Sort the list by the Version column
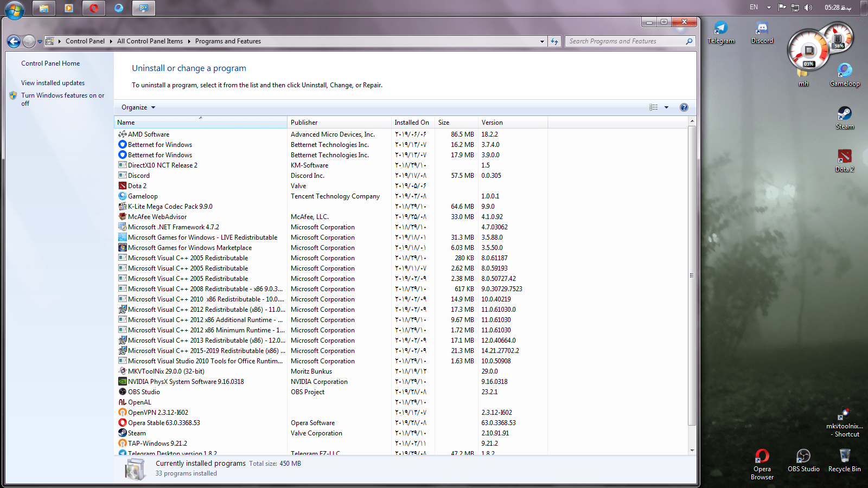 [513, 123]
